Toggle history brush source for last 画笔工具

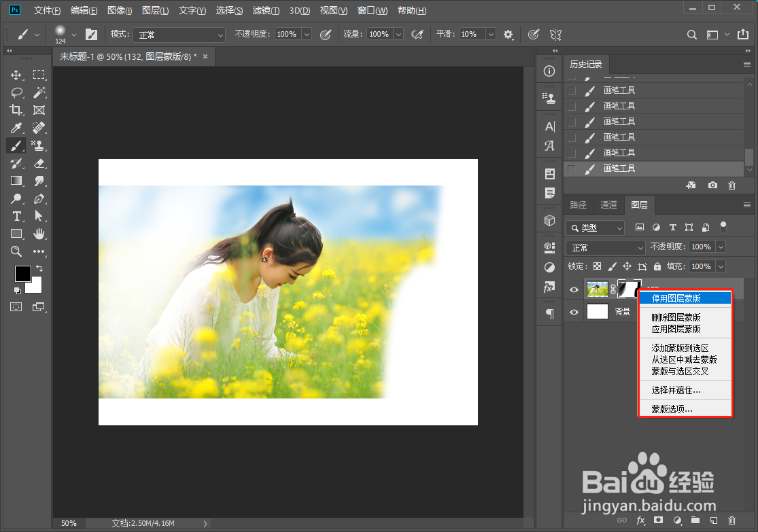(572, 169)
